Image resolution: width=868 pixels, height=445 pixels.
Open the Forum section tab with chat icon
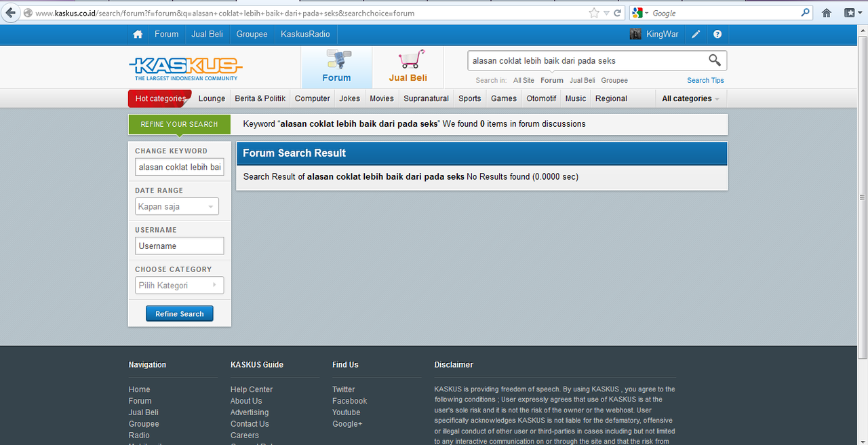click(336, 66)
